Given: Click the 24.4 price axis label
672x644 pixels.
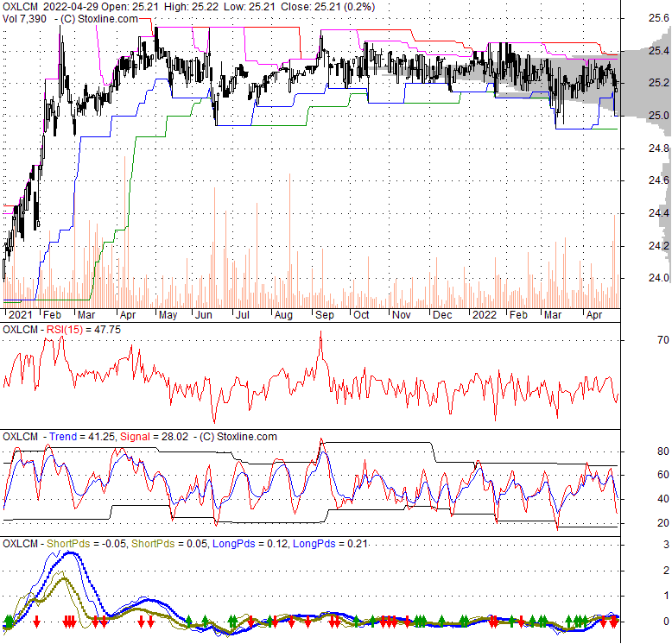Looking at the screenshot, I should click(658, 213).
